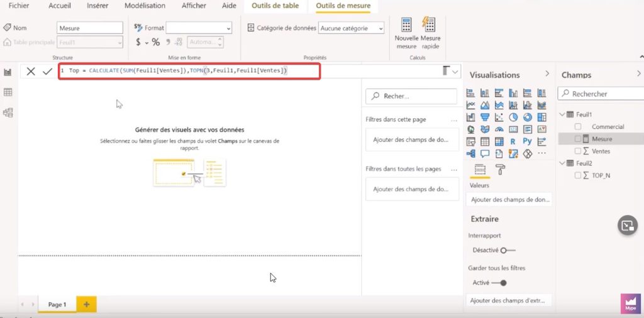
Task: Click into the Nom input field
Action: pos(89,28)
